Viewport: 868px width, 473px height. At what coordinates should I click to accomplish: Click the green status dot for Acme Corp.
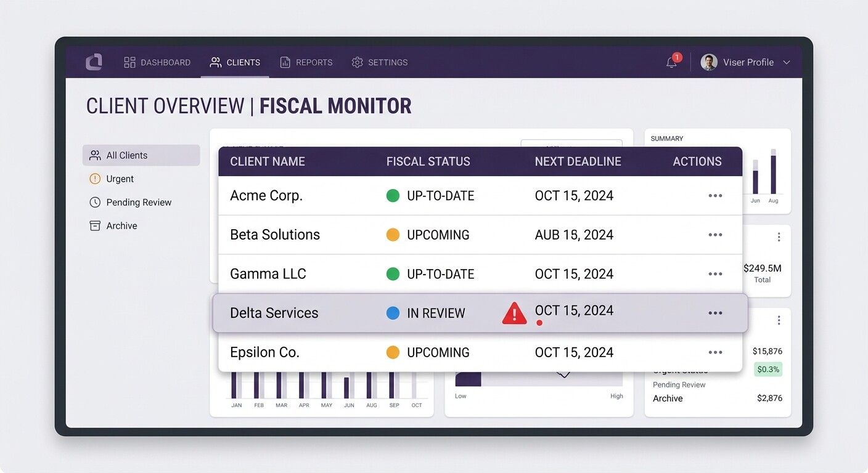393,196
